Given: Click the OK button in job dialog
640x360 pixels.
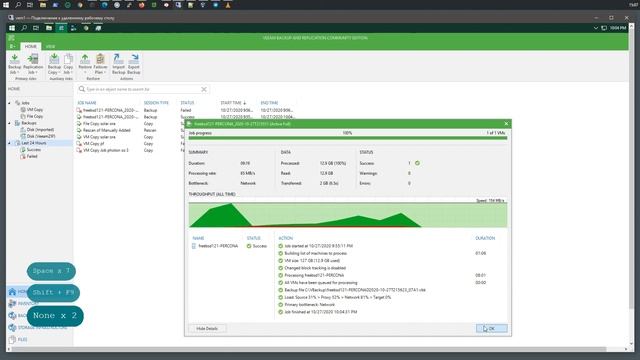Looking at the screenshot, I should [x=491, y=328].
